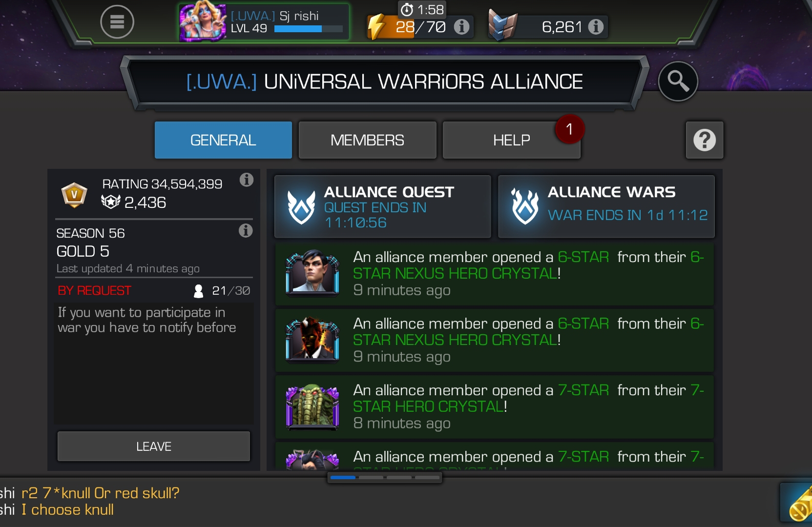Tap the energy lightning bolt icon

tap(376, 26)
